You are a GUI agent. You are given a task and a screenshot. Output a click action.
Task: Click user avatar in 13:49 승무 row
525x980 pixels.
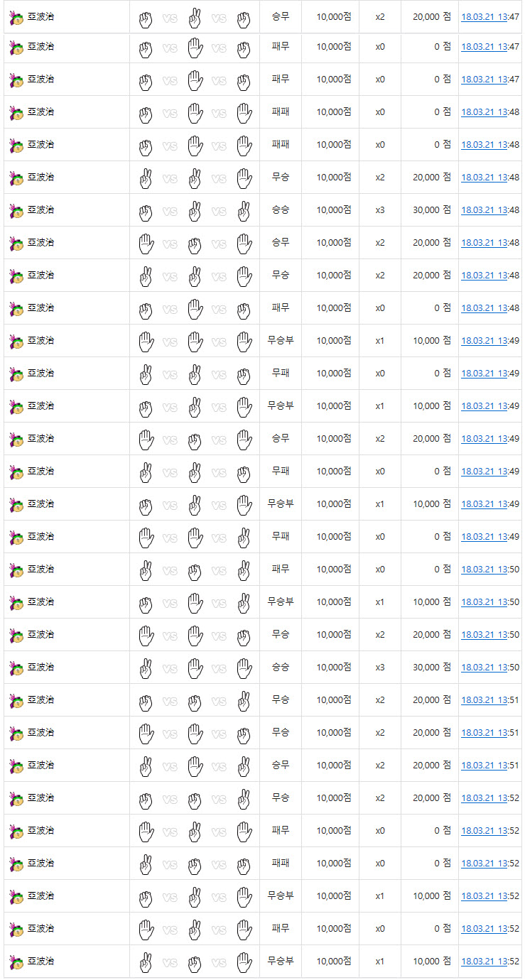(x=16, y=440)
